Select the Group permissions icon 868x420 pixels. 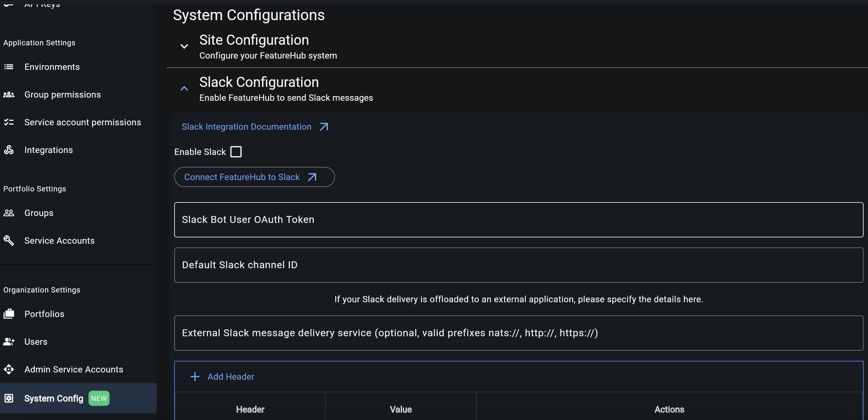coord(9,94)
